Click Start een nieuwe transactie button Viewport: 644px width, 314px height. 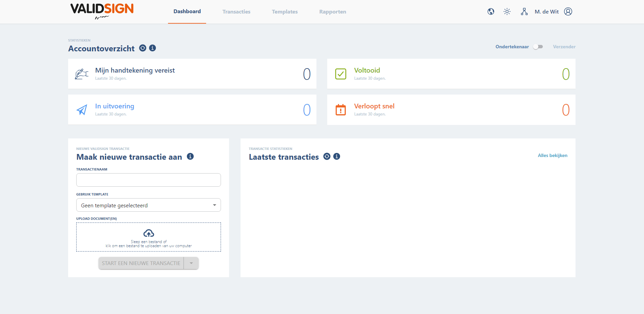[x=141, y=263]
